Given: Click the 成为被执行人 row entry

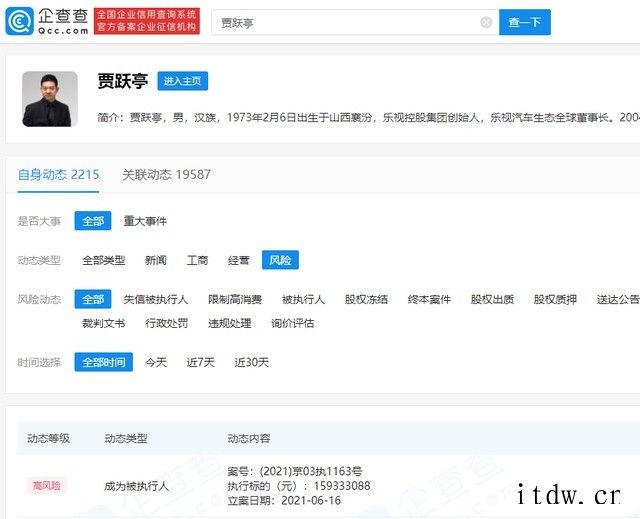Looking at the screenshot, I should 136,486.
